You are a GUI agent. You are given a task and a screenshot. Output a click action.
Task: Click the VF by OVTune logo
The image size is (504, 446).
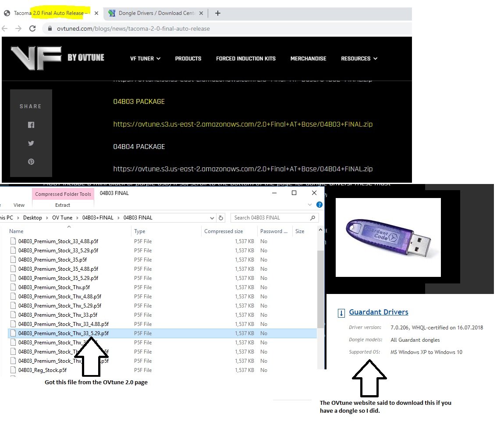[57, 58]
